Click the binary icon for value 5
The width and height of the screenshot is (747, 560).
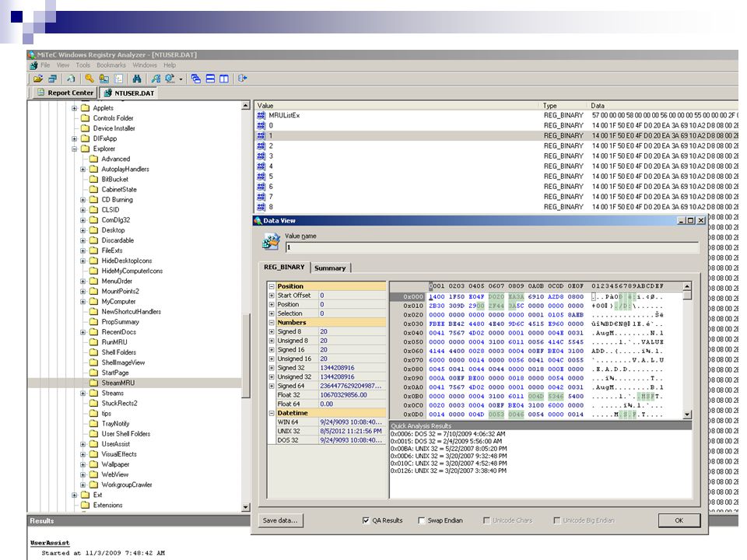(x=261, y=177)
